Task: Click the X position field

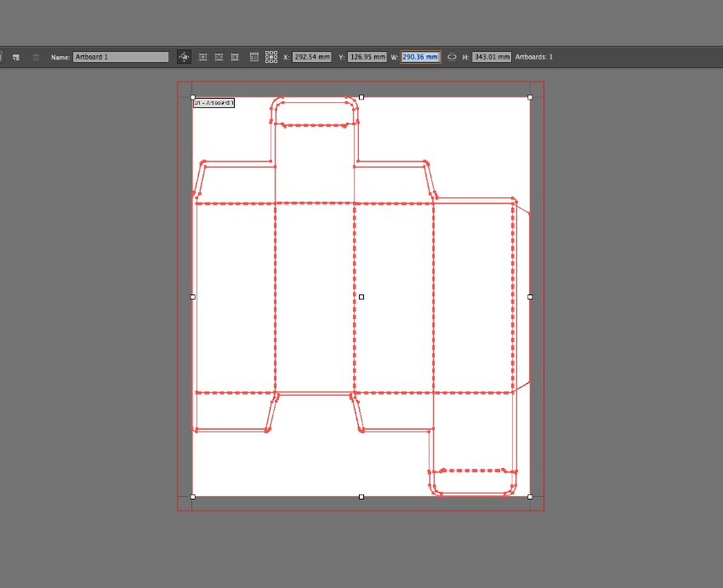Action: tap(311, 57)
